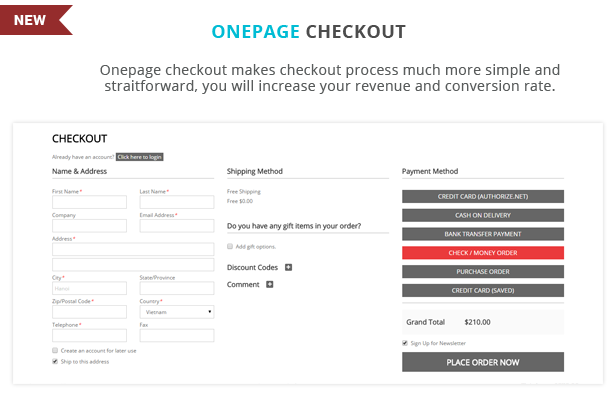
Task: Enable Create an account for later use
Action: (55, 350)
